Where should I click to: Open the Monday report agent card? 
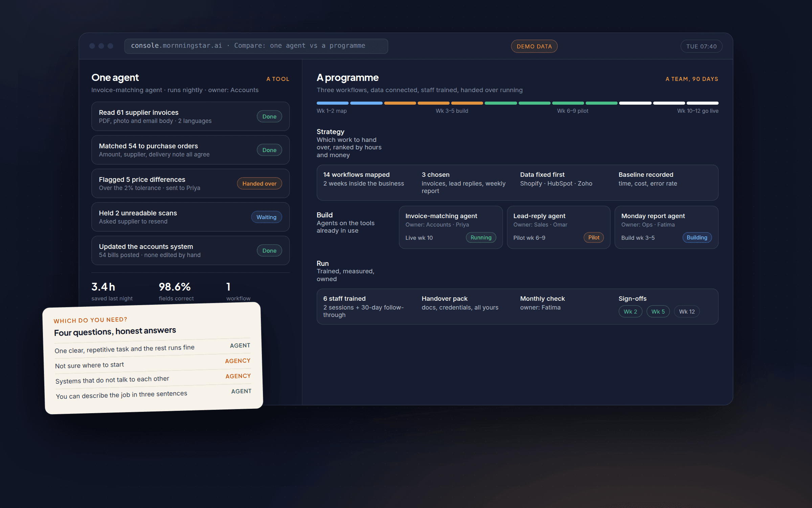(x=666, y=227)
